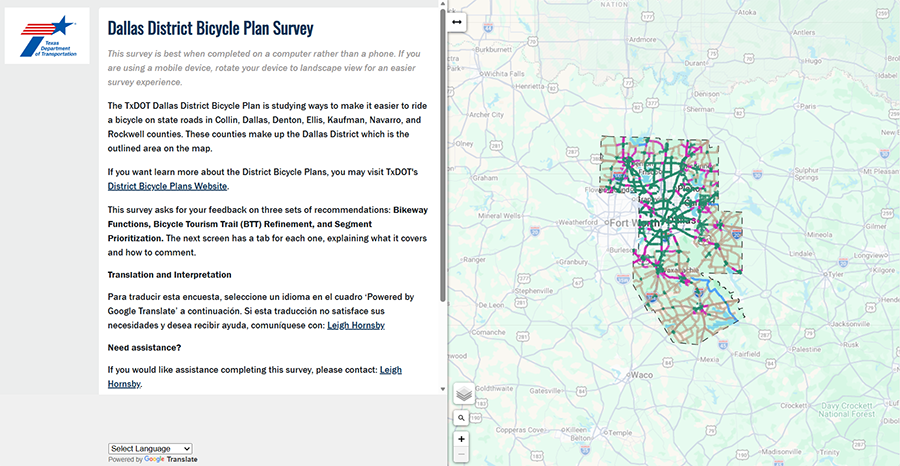Click the survey panel scrollbar thumb
The width and height of the screenshot is (900, 466).
tap(443, 155)
